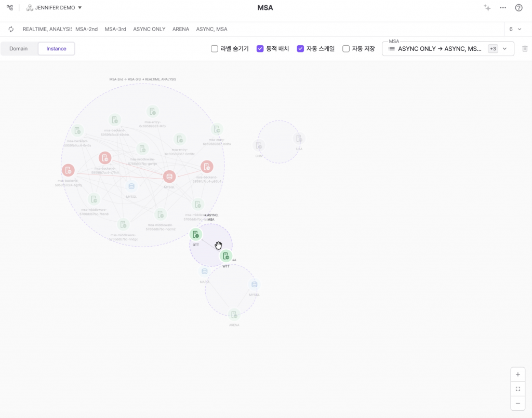The height and width of the screenshot is (418, 532).
Task: Click the refresh icon beside REALTIME, ANALYSIS
Action: pyautogui.click(x=11, y=29)
